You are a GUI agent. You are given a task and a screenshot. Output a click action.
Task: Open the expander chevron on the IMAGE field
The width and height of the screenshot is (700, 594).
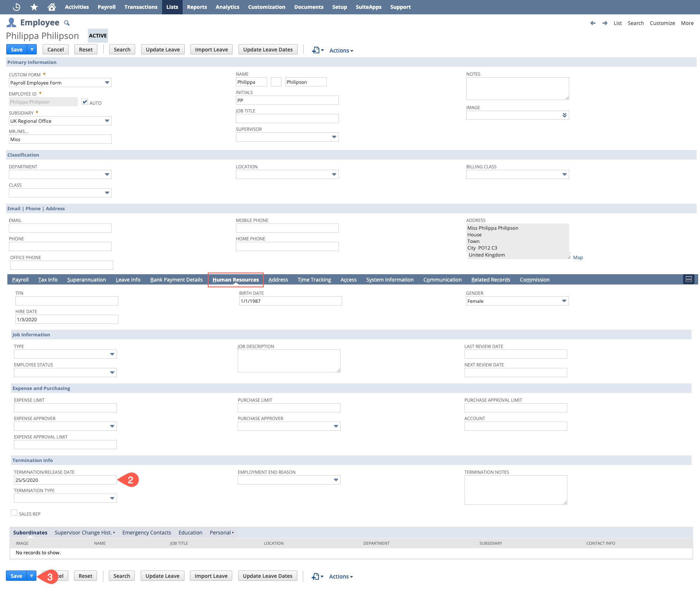point(564,115)
